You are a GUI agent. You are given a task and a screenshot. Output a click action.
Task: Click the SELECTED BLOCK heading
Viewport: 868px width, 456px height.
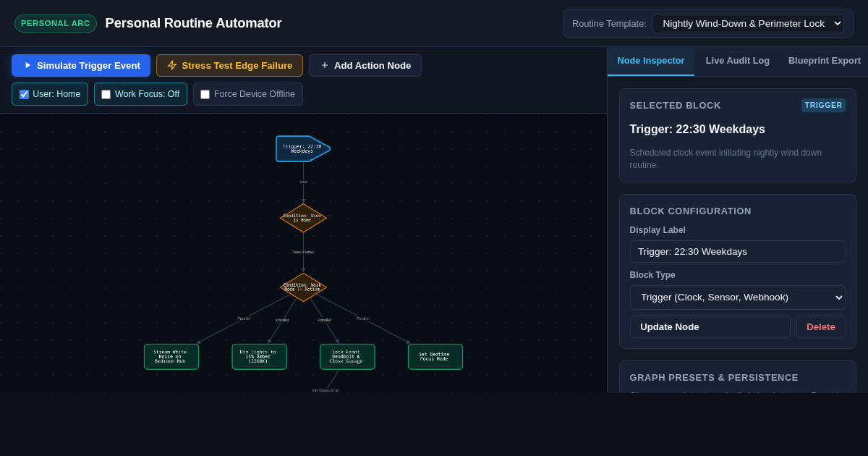676,106
